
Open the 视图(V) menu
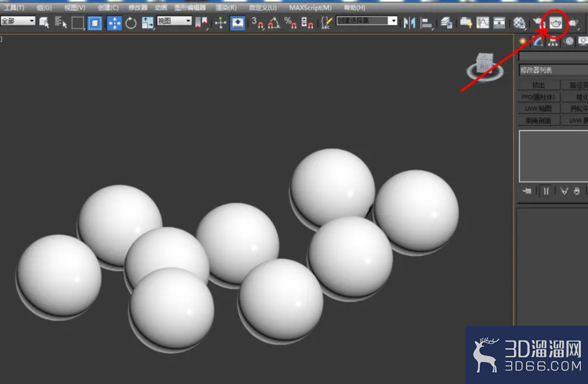click(x=75, y=7)
